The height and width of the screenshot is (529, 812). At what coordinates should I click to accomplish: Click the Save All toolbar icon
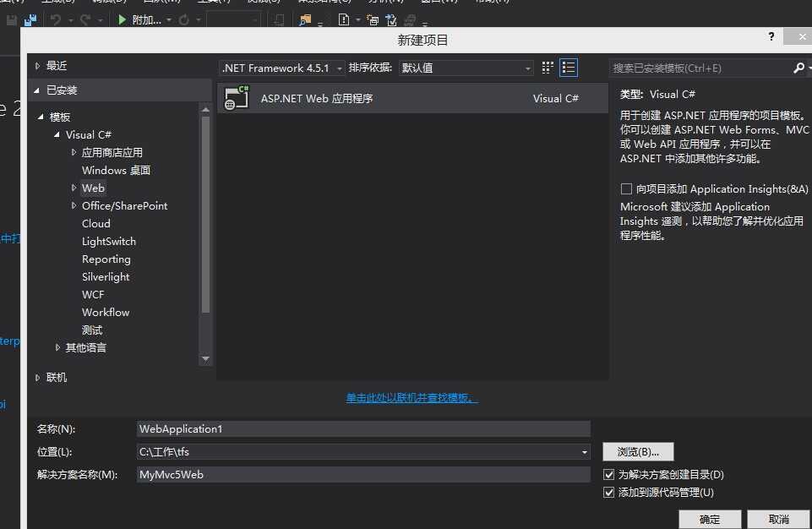[30, 20]
